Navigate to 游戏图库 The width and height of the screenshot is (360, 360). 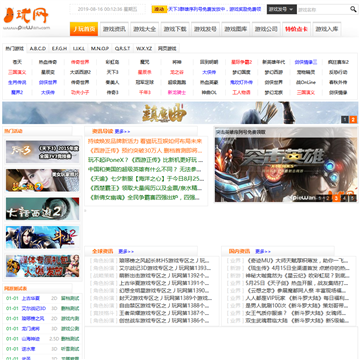(236, 29)
